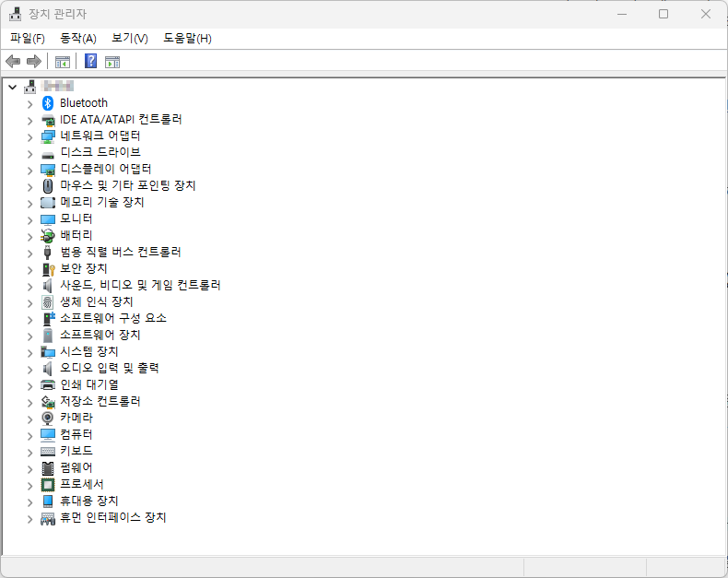Screen dimensions: 728x578
Task: Open the 파일(F) menu
Action: pos(28,38)
